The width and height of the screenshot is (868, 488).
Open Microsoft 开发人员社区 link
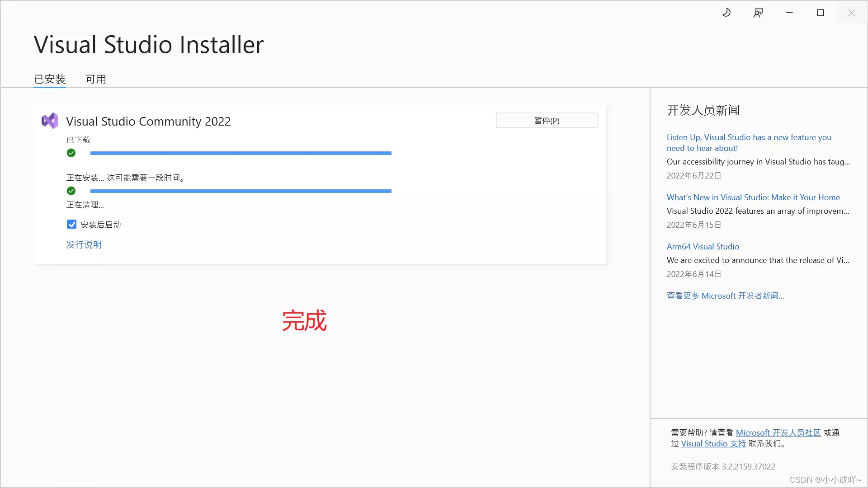click(x=778, y=432)
